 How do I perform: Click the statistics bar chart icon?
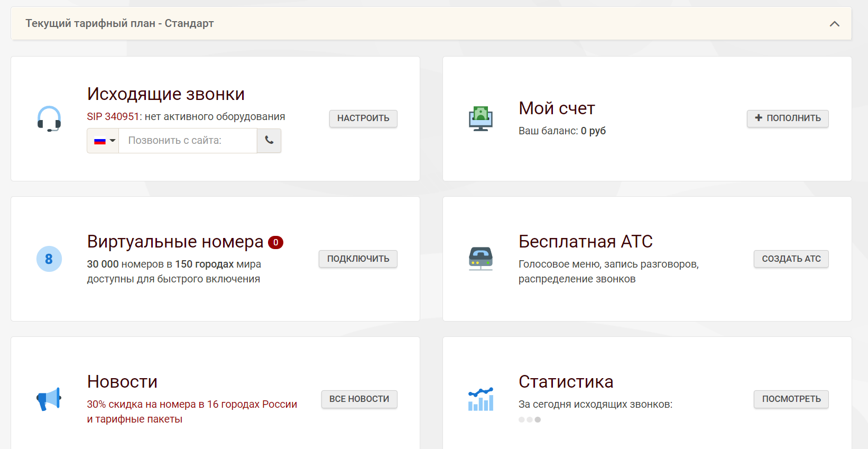(x=481, y=399)
